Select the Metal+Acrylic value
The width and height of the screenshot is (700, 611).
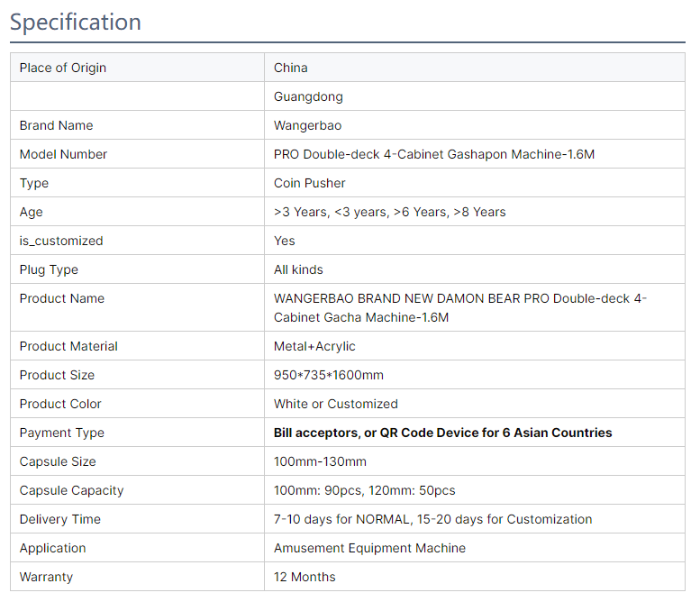click(314, 346)
